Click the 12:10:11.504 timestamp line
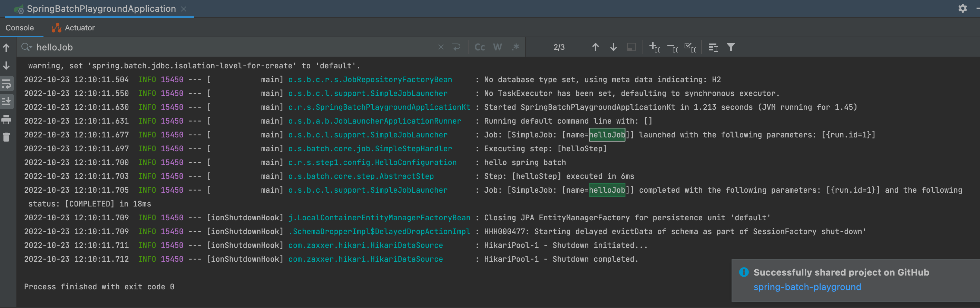The image size is (980, 308). pyautogui.click(x=76, y=79)
